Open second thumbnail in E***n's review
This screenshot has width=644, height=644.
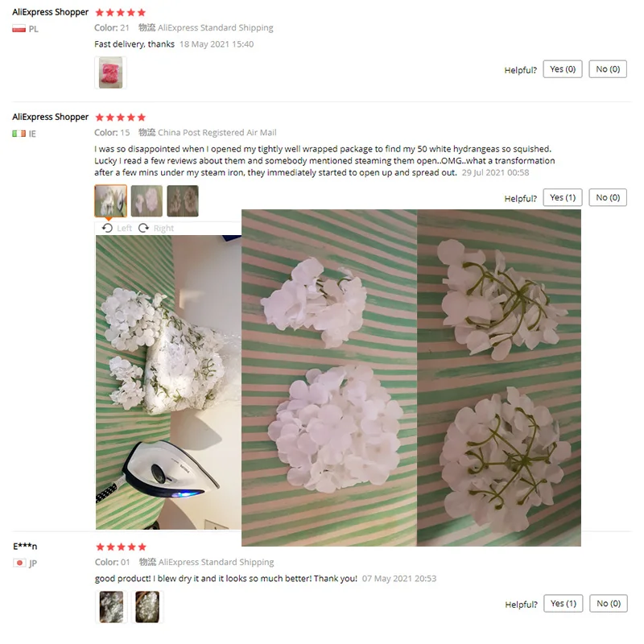tap(147, 607)
